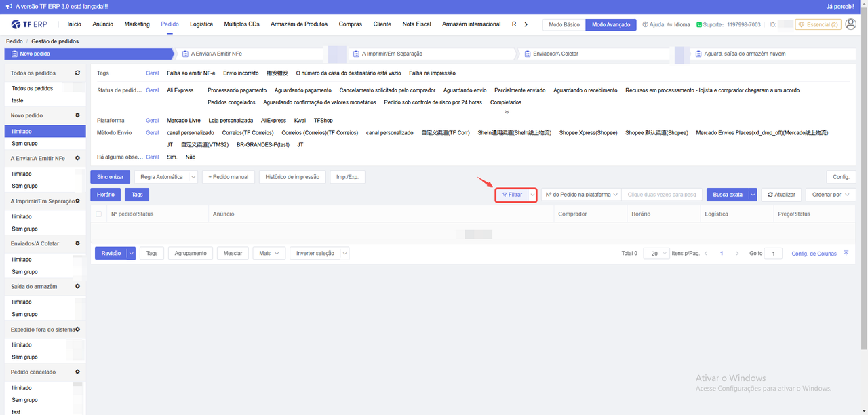Switch to Modo Avançado

click(x=611, y=25)
